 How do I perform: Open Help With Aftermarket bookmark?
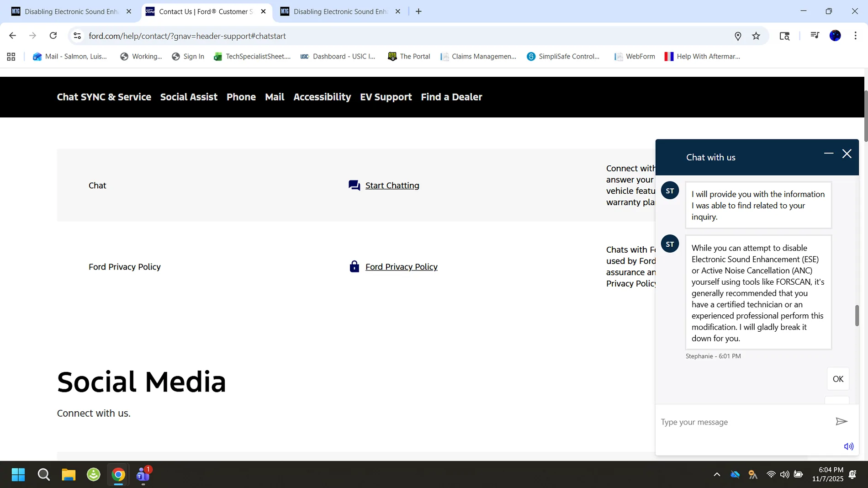[x=702, y=57]
